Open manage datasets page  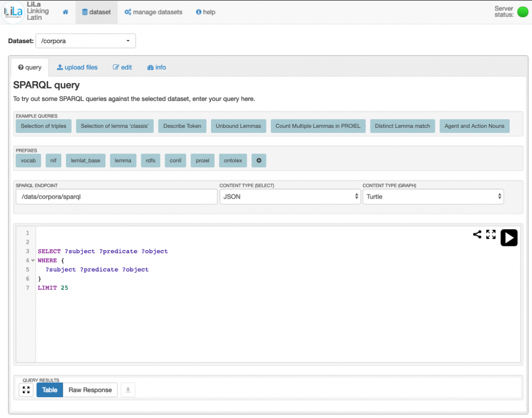coord(153,12)
